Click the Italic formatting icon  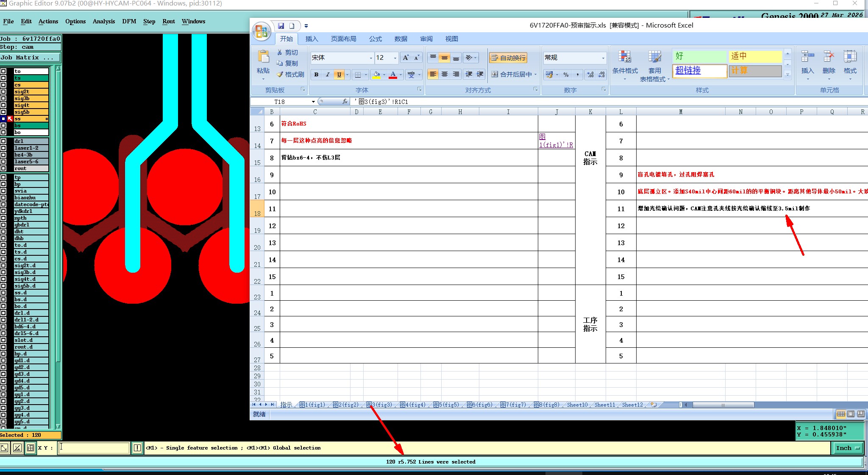[327, 75]
